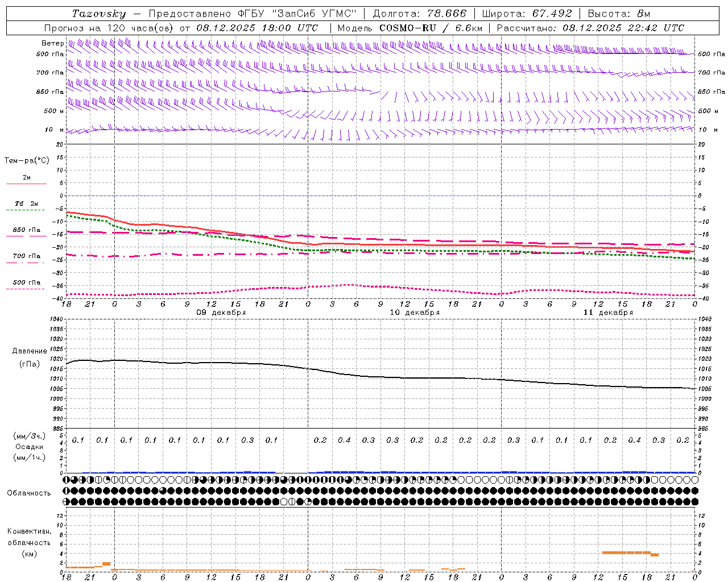This screenshot has height=582, width=728.
Task: Click the (мм/1ч.) precipitation unit label
Action: pos(30,458)
